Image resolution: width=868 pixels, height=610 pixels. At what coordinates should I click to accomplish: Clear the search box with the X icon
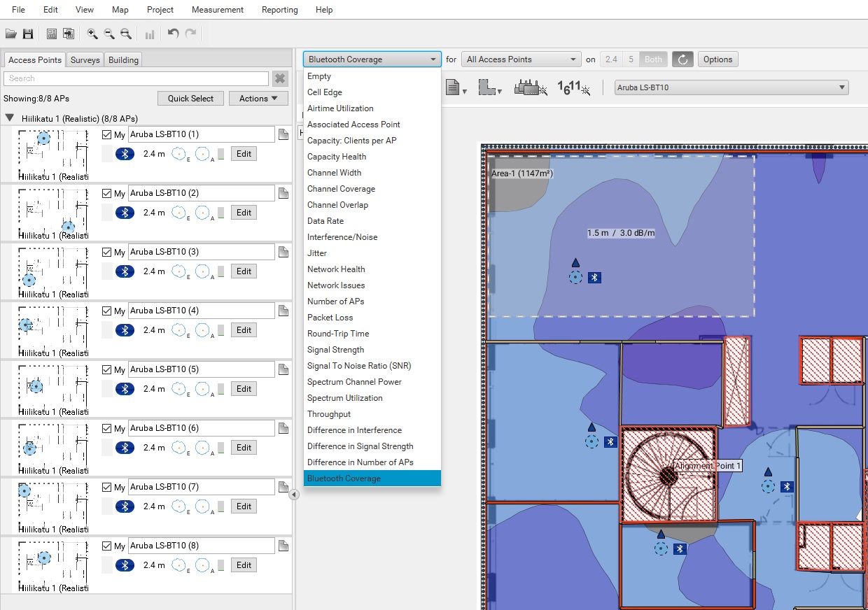280,78
